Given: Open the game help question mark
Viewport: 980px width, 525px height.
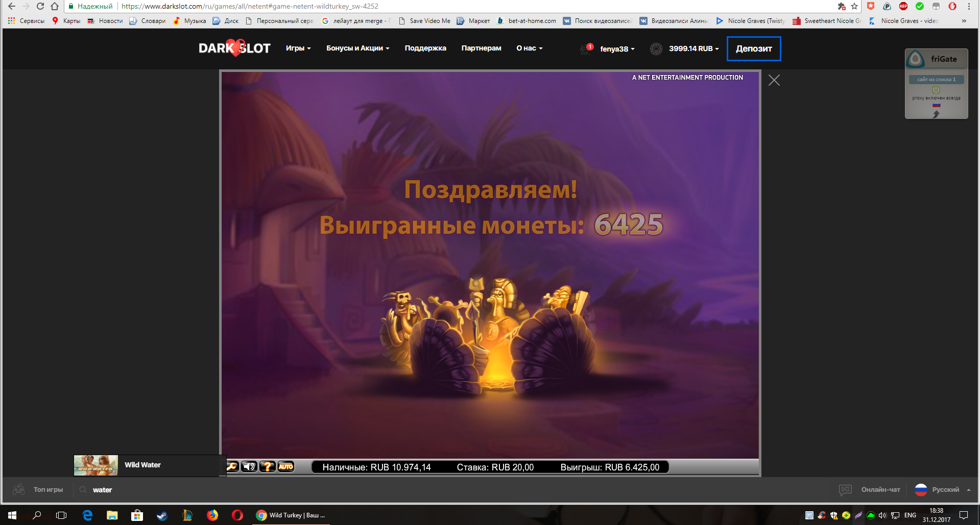Looking at the screenshot, I should coord(267,466).
